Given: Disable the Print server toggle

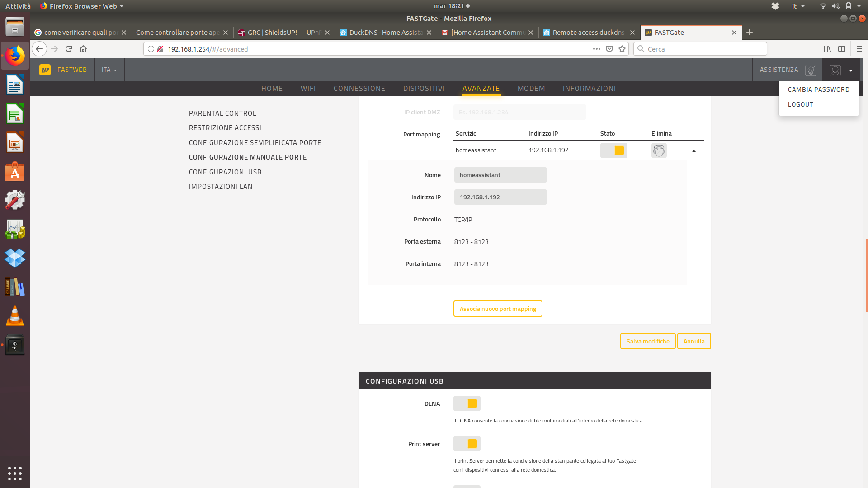Looking at the screenshot, I should 467,443.
